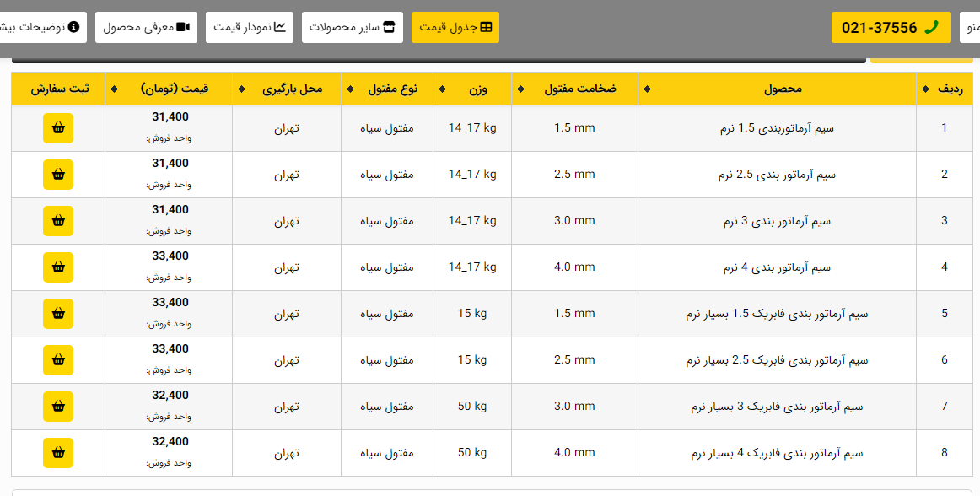The width and height of the screenshot is (980, 496).
Task: Click the basket icon in row 6
Action: [x=58, y=360]
